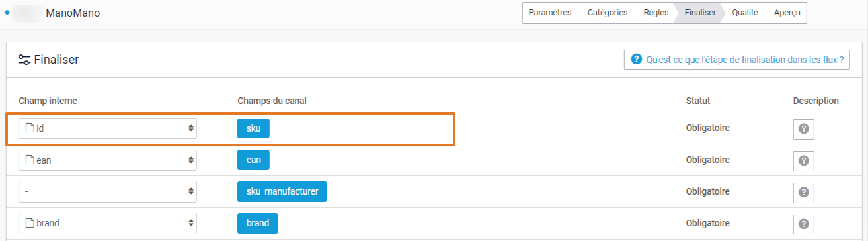
Task: Open the finalisation step help link
Action: [737, 59]
